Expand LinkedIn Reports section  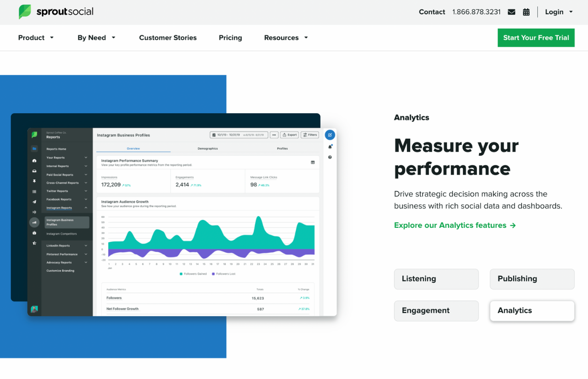(67, 246)
